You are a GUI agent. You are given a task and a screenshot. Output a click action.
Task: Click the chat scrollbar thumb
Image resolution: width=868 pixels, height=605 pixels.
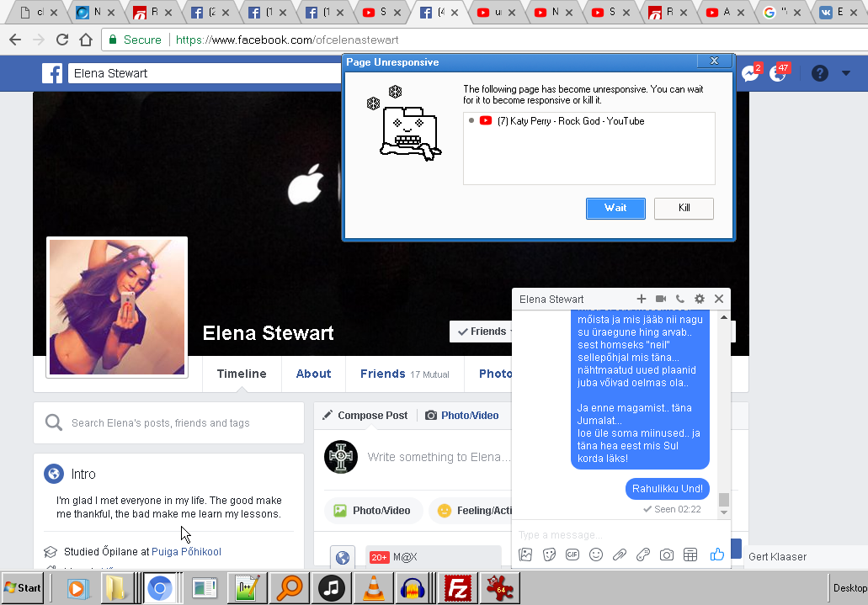click(x=723, y=499)
